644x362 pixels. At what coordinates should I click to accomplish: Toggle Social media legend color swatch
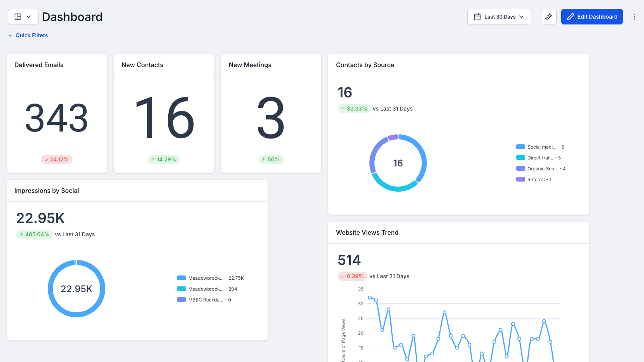click(520, 147)
